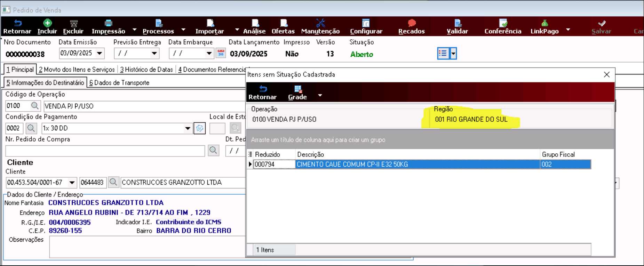Expand the Data Emissão date dropdown
This screenshot has height=266, width=644.
point(100,54)
